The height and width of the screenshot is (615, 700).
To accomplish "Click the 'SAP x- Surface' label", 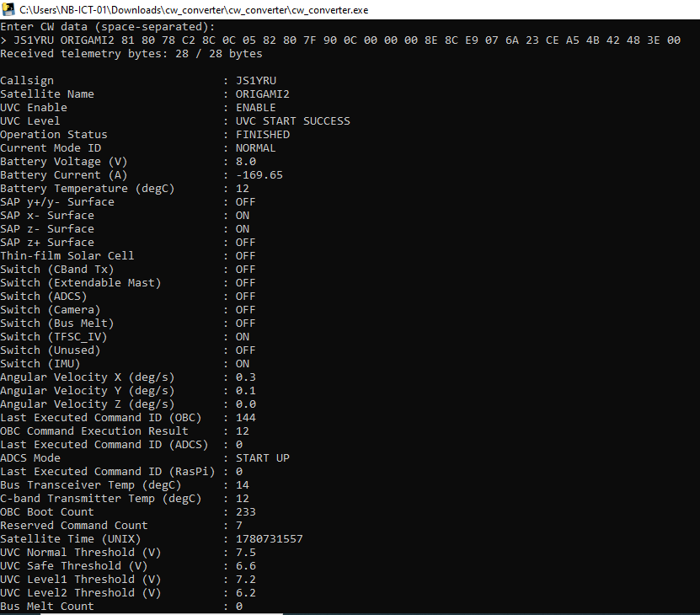I will [47, 216].
